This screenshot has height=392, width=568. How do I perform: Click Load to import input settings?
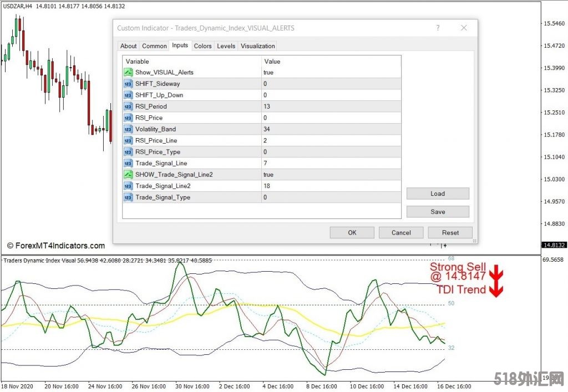click(x=438, y=194)
